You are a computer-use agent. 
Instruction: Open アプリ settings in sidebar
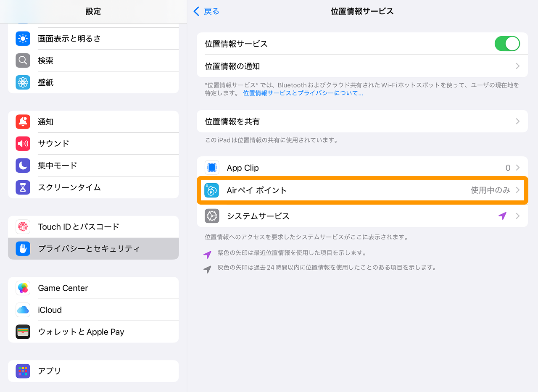[x=93, y=371]
